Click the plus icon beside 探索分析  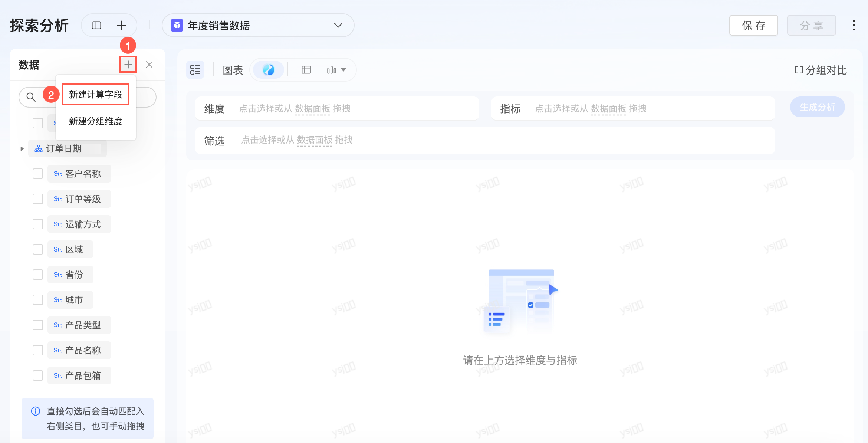coord(122,25)
